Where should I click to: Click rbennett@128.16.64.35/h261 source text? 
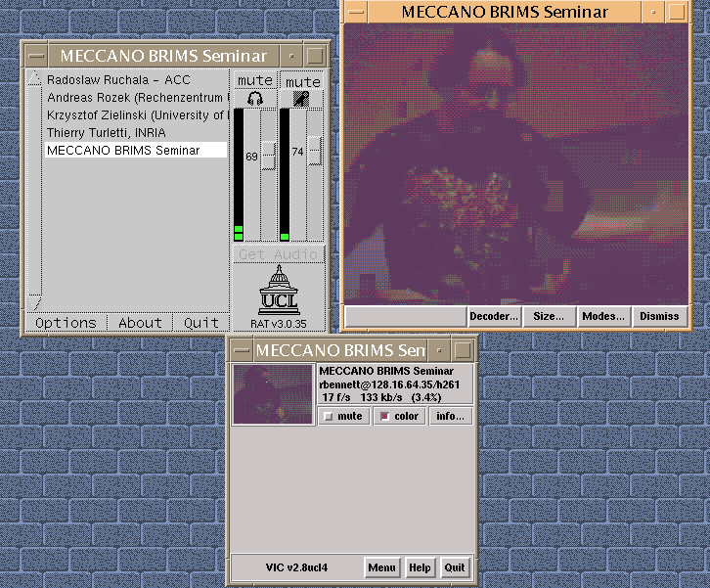389,384
